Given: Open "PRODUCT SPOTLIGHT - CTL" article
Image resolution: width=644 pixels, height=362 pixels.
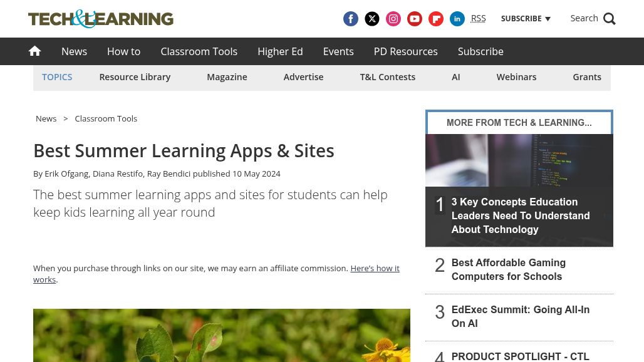Looking at the screenshot, I should (x=520, y=356).
